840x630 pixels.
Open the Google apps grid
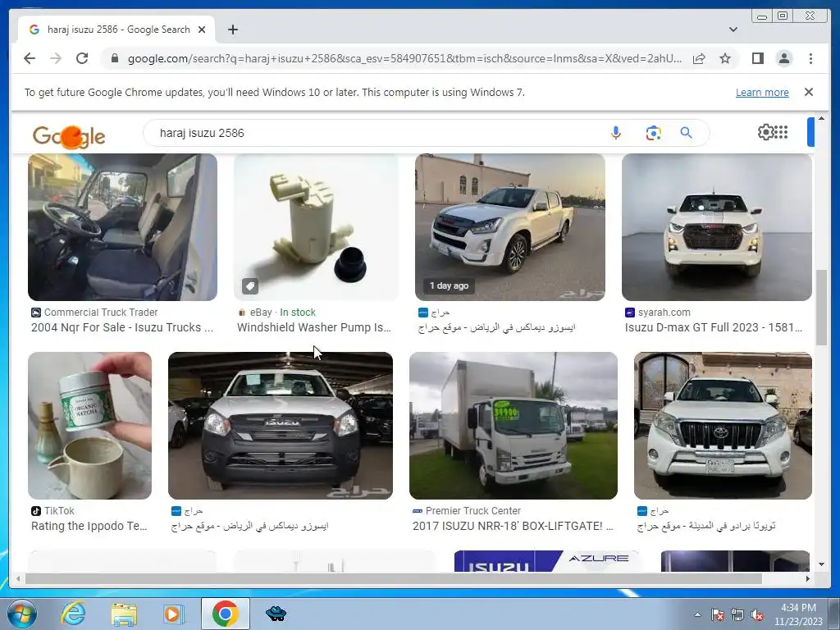[x=781, y=132]
